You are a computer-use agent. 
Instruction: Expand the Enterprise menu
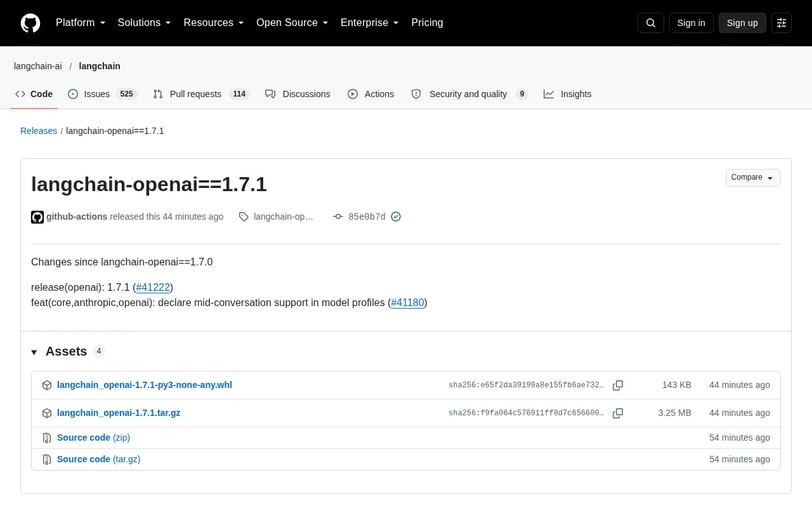point(370,23)
